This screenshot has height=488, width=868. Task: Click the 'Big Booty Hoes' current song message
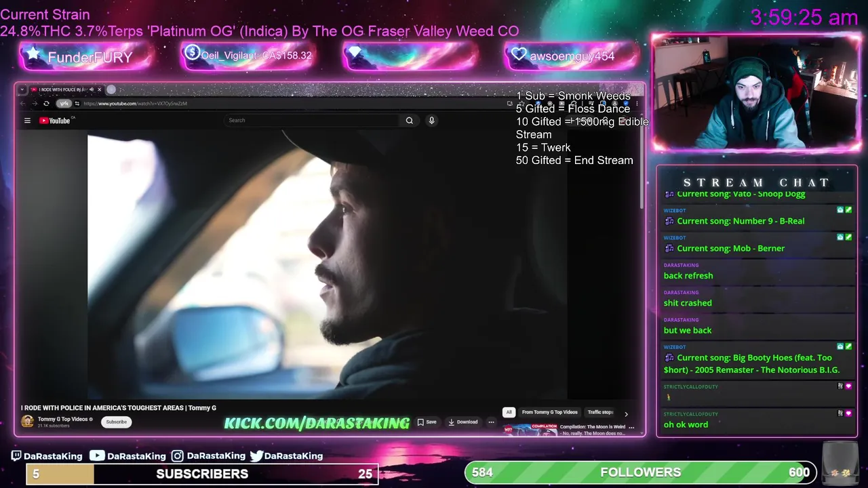(751, 363)
